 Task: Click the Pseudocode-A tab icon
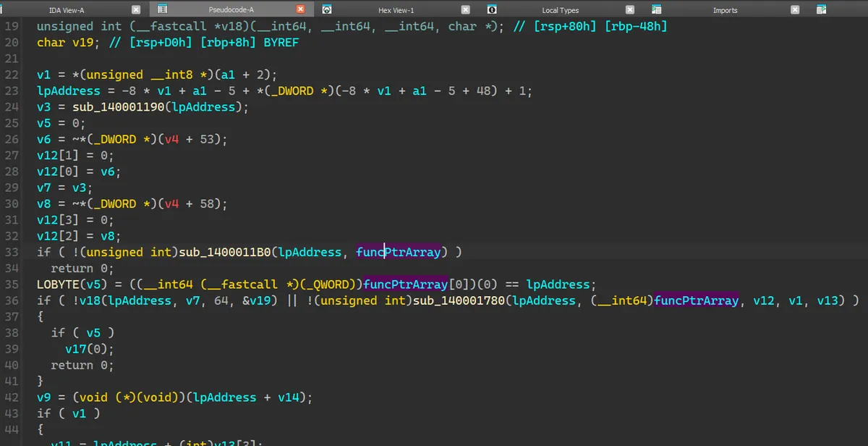[x=162, y=10]
